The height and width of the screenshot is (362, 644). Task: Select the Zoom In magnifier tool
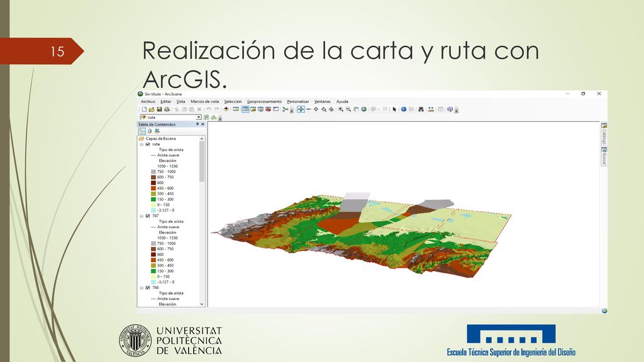tap(341, 109)
